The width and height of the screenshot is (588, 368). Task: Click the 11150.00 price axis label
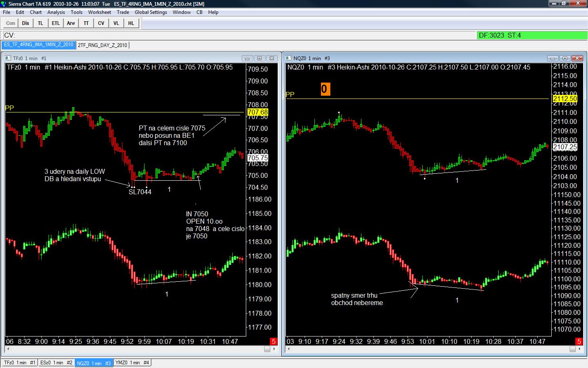click(x=566, y=195)
